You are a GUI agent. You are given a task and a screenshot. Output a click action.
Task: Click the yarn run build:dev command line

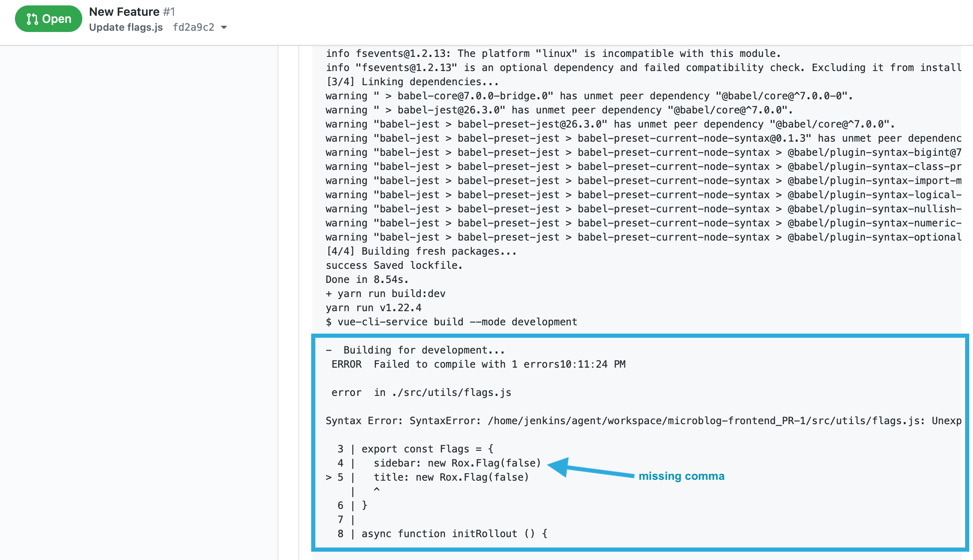[x=386, y=294]
